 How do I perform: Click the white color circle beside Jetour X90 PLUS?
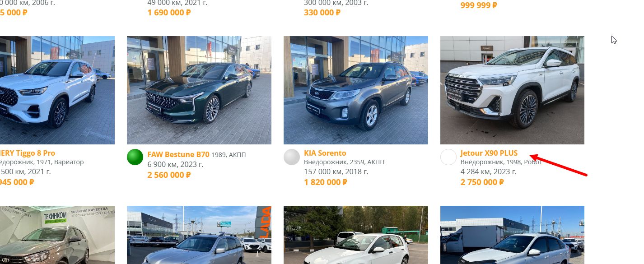tap(448, 157)
